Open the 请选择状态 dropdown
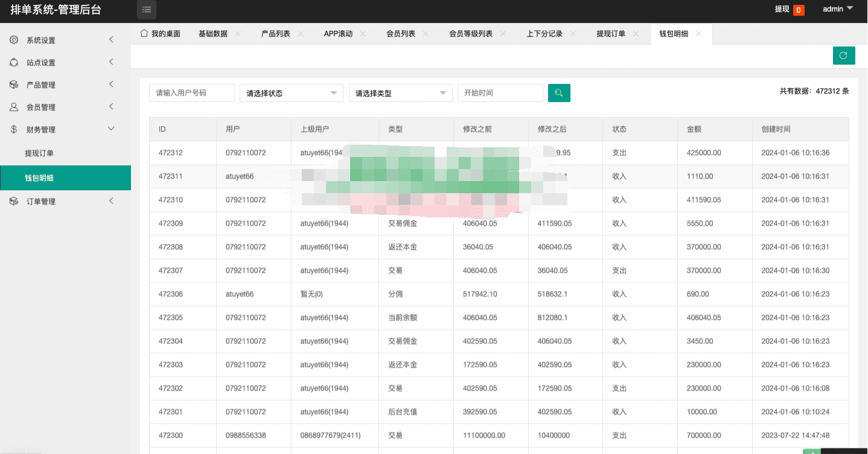 292,93
